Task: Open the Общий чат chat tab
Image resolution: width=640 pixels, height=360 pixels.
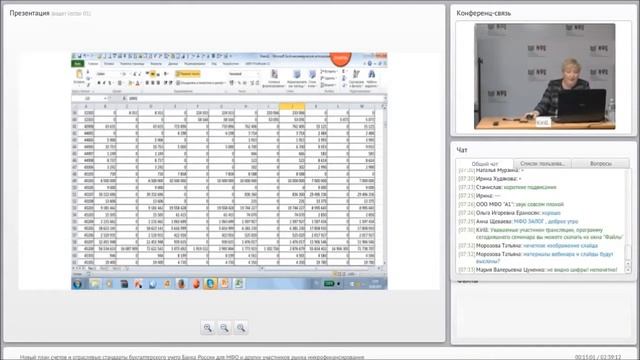Action: [x=484, y=164]
